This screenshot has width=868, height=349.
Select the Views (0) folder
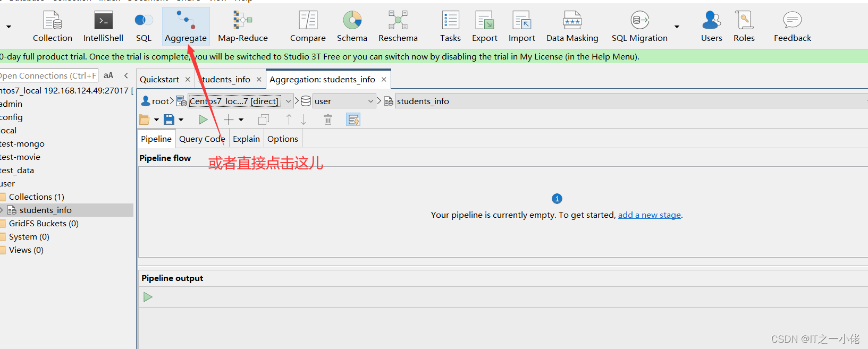click(x=26, y=250)
